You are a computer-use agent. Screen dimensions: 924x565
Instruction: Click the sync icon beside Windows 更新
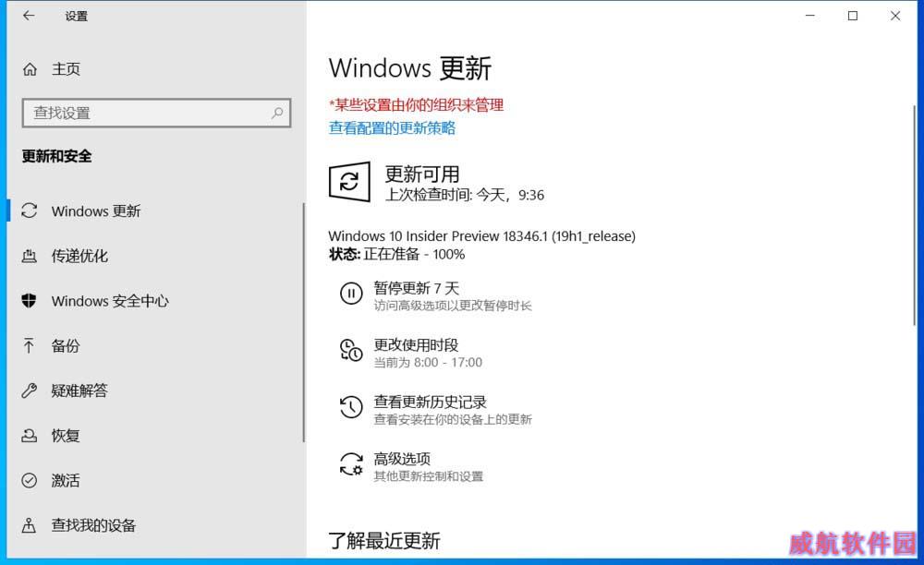point(29,210)
